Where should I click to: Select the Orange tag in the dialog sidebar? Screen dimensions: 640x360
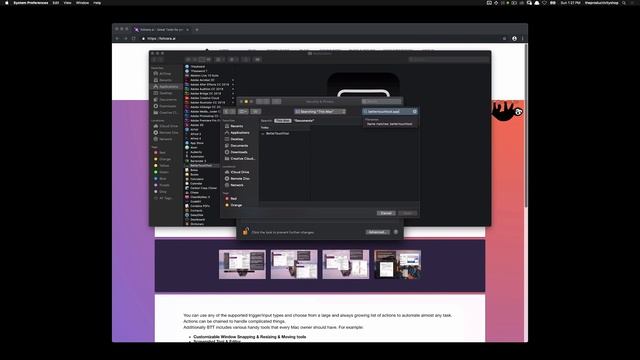236,205
